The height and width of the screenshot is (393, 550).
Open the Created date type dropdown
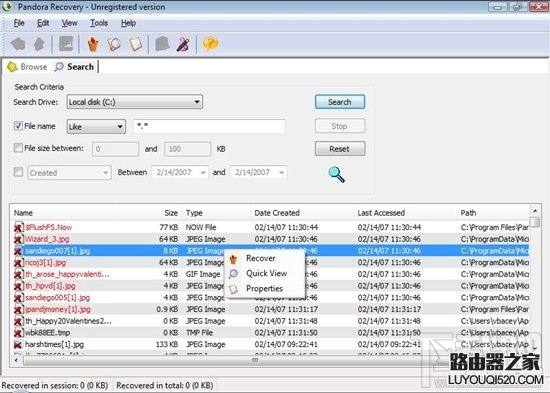[x=69, y=173]
